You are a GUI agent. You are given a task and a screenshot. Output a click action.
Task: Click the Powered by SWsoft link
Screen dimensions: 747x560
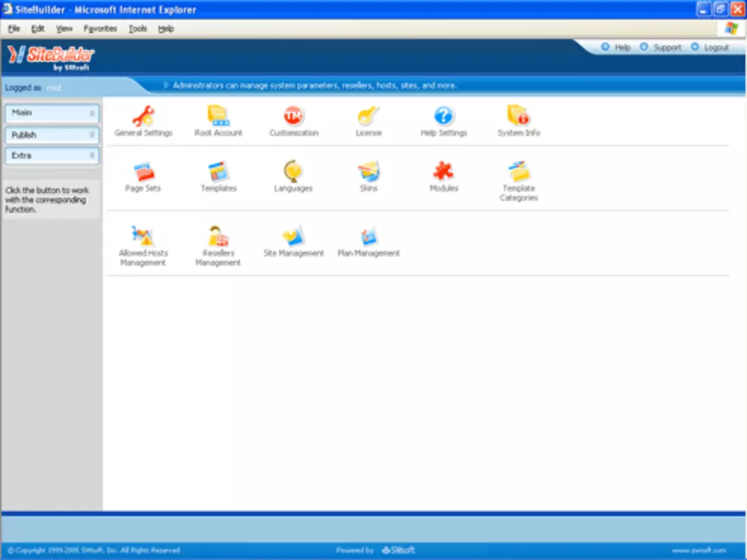click(375, 550)
